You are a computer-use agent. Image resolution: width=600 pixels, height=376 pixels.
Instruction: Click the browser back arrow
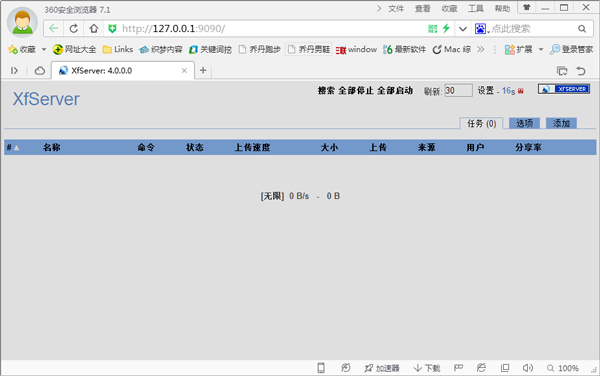pyautogui.click(x=54, y=28)
